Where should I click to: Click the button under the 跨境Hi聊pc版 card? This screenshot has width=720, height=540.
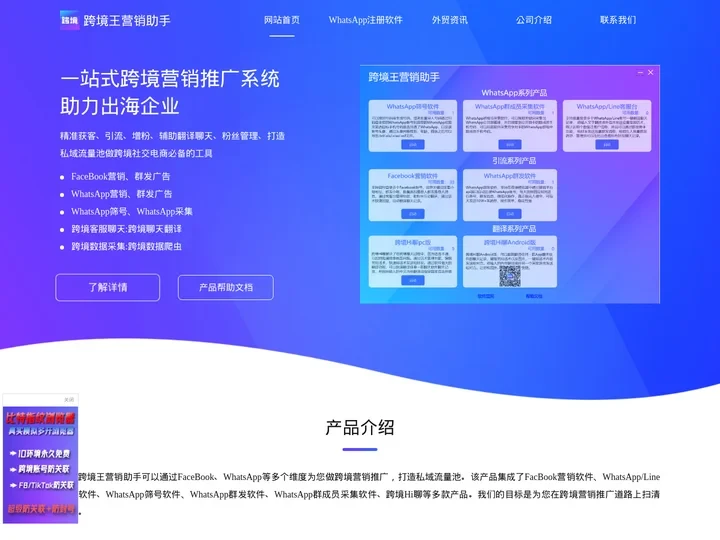pos(413,281)
